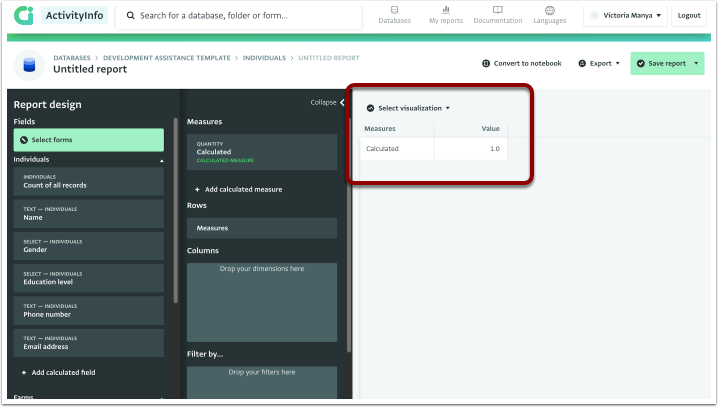This screenshot has height=407, width=718.
Task: Click the Save report button
Action: [x=660, y=64]
